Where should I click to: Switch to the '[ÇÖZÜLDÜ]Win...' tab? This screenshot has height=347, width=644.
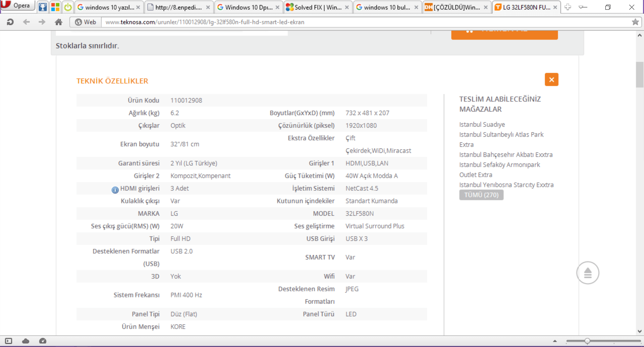457,7
